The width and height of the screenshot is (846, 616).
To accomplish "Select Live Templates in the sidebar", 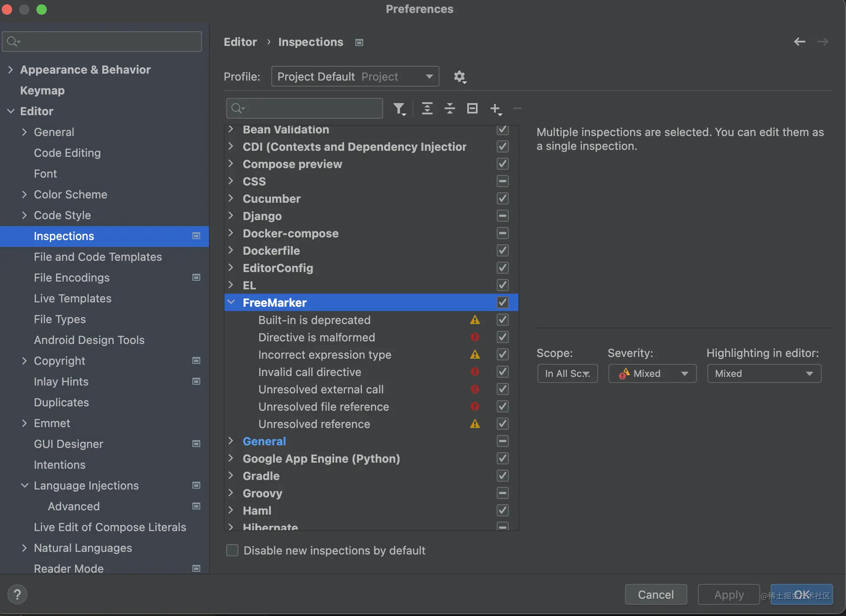I will [x=72, y=298].
